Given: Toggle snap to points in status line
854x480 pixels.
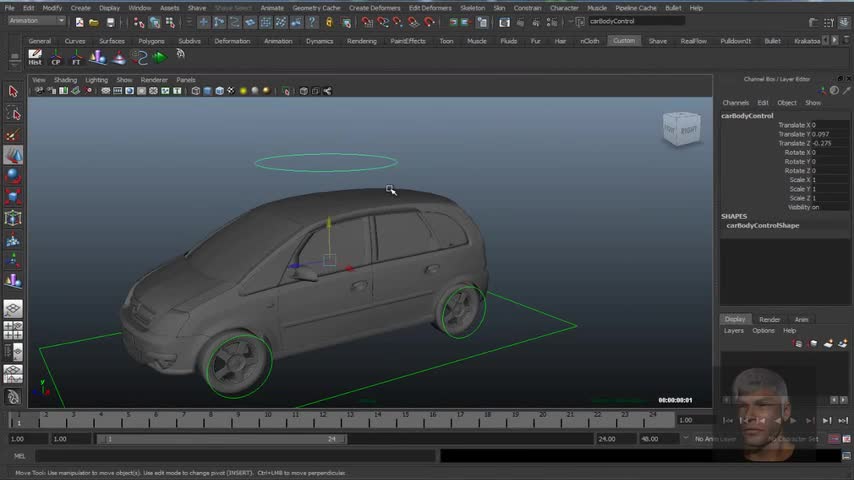Looking at the screenshot, I should click(395, 22).
